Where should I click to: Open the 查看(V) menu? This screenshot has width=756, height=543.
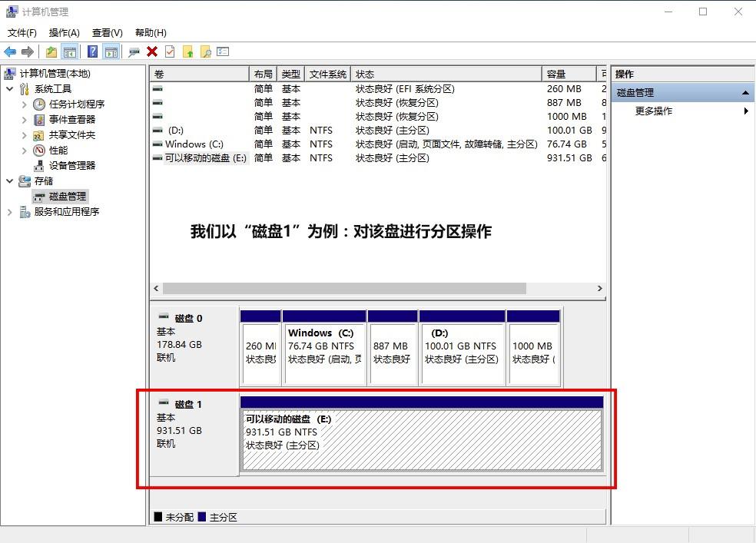pyautogui.click(x=107, y=32)
